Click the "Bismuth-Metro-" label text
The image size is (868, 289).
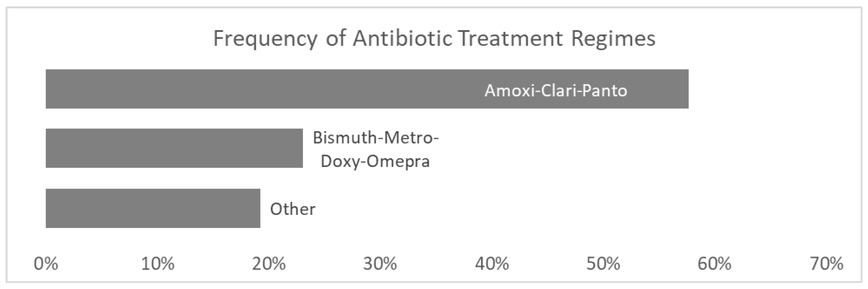pos(376,137)
